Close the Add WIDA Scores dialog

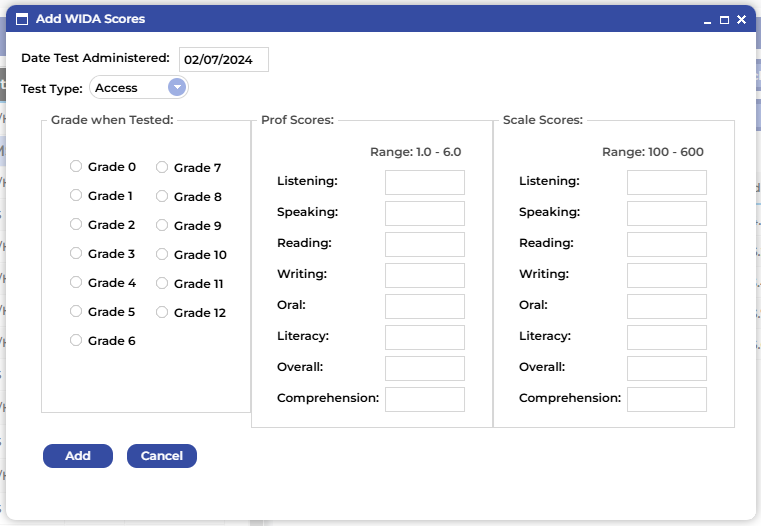[741, 20]
